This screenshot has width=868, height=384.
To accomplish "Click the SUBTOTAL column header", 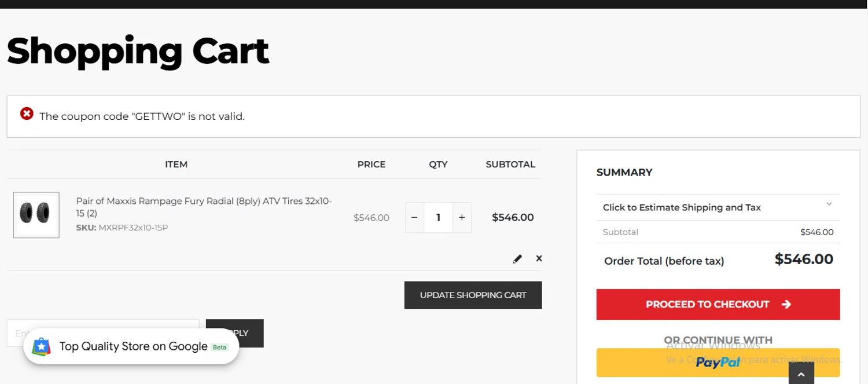I will coord(510,164).
